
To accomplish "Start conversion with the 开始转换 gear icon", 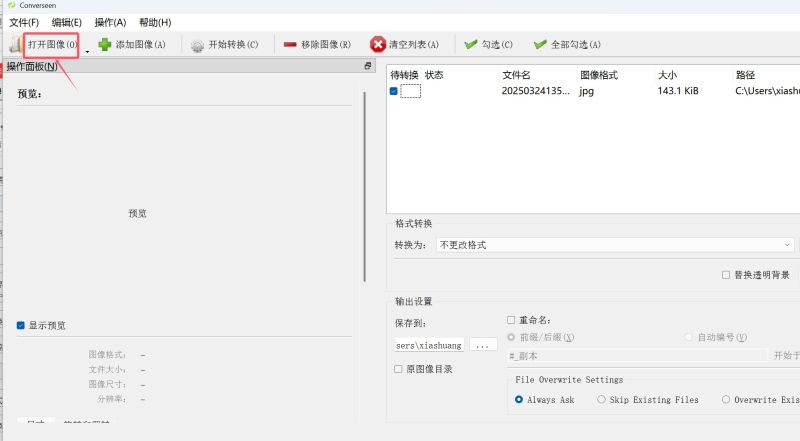I will tap(197, 45).
